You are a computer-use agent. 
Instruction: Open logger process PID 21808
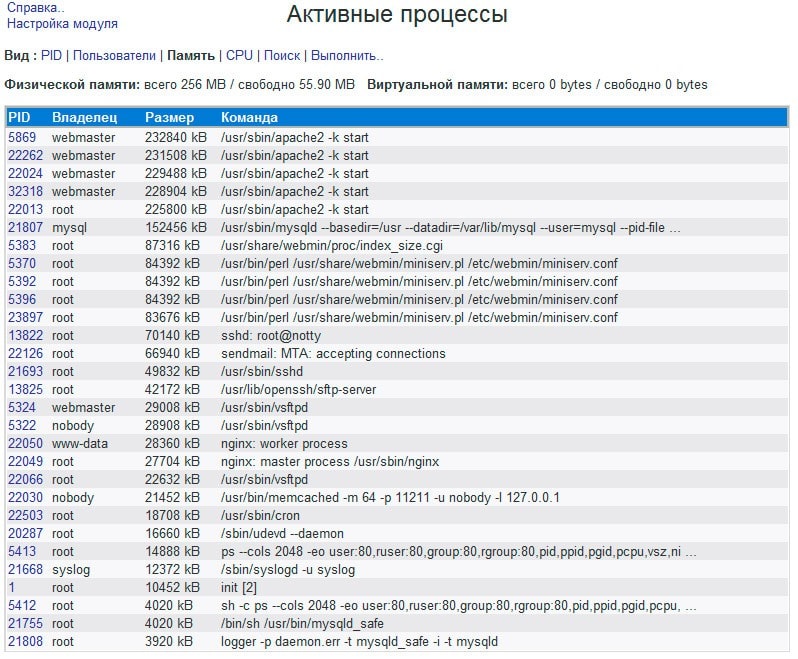[x=25, y=641]
